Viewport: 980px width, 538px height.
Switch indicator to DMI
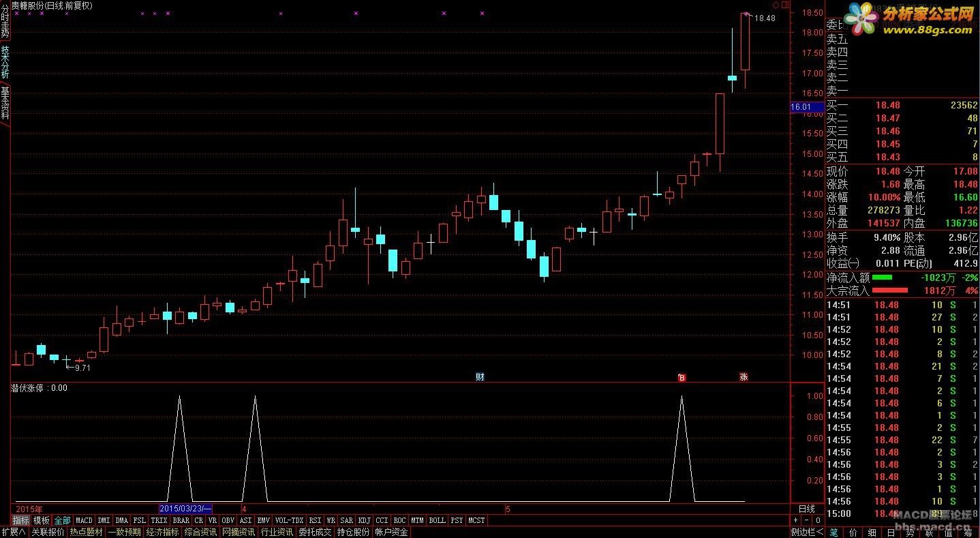click(104, 520)
